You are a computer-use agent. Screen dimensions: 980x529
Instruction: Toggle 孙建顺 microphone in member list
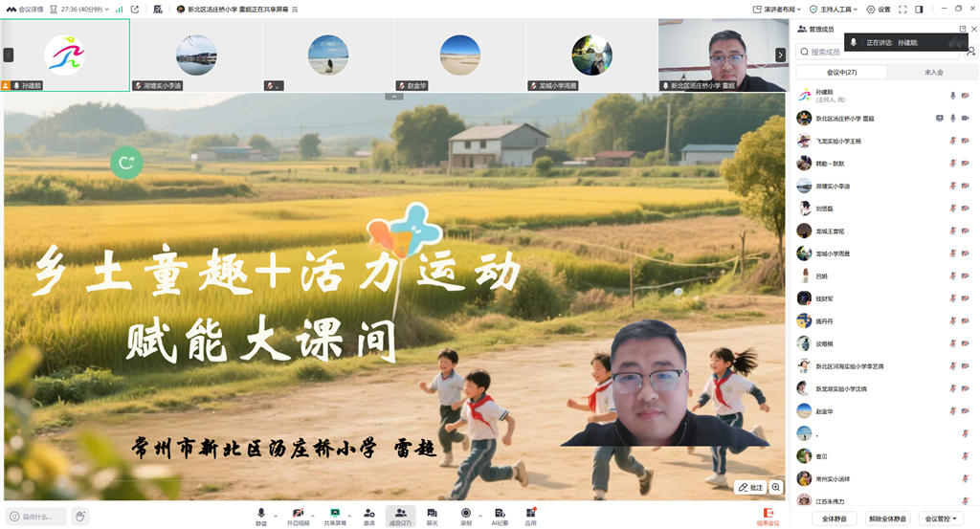coord(953,96)
